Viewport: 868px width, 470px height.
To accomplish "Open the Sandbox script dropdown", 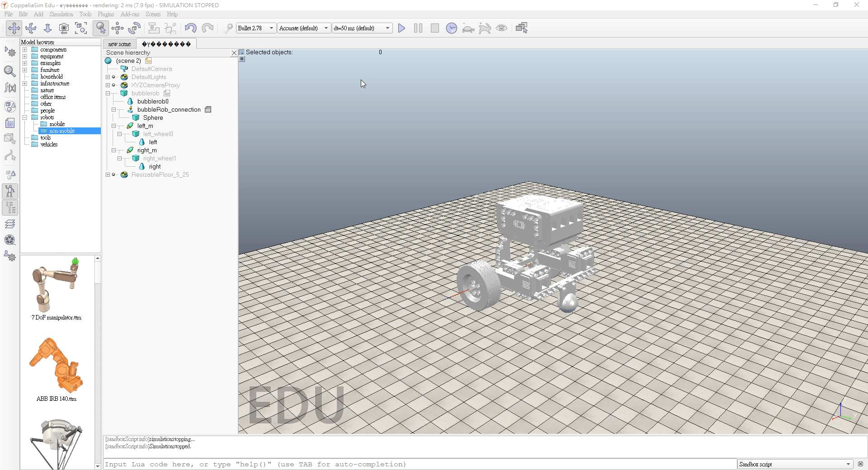I will [795, 464].
